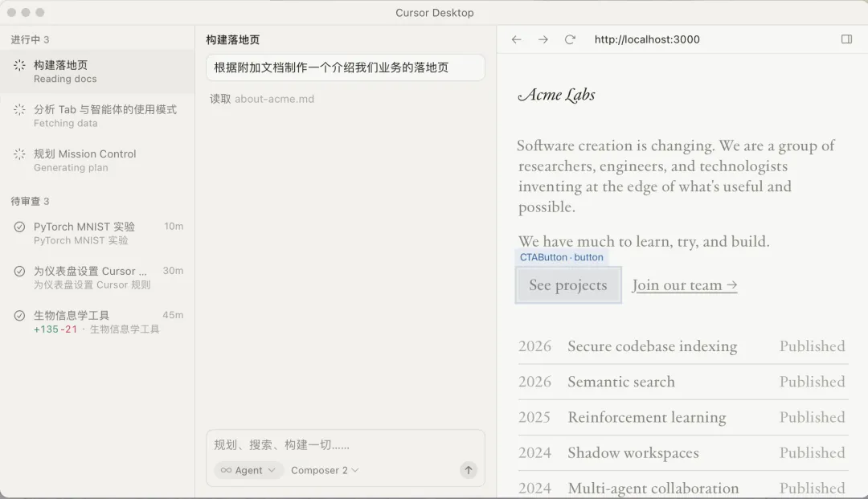Click the Acme Labs logo text
The height and width of the screenshot is (499, 868).
(x=556, y=95)
